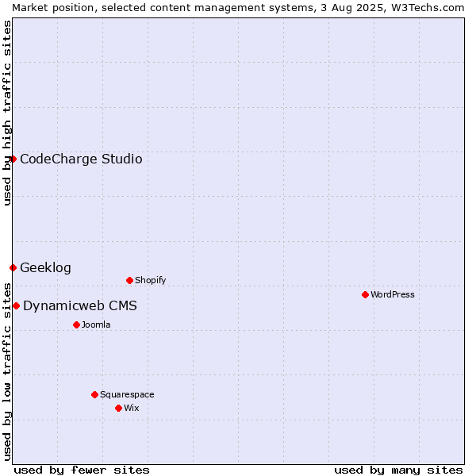Click the 'used by many sites' axis label
Viewport: 476px width, 476px height.
tap(398, 470)
